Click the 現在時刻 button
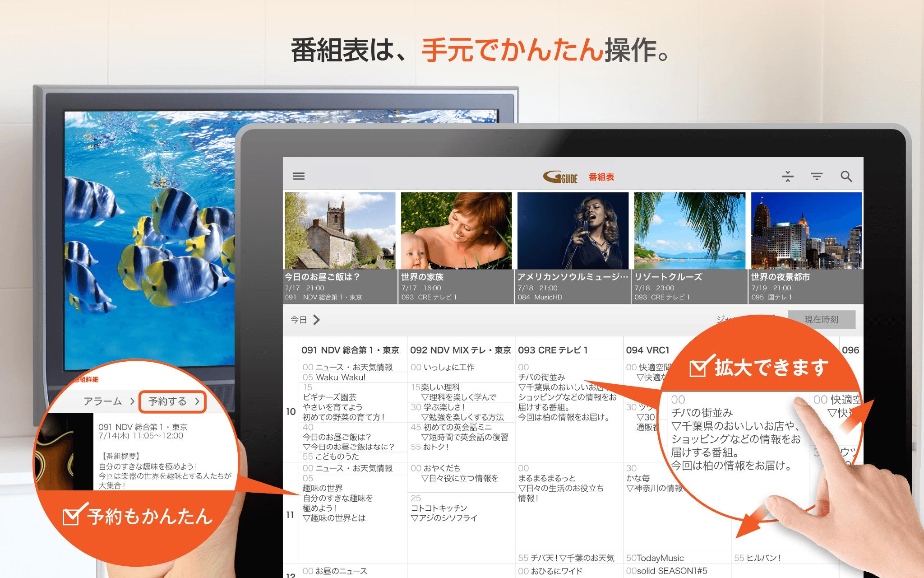The image size is (924, 578). pyautogui.click(x=821, y=319)
